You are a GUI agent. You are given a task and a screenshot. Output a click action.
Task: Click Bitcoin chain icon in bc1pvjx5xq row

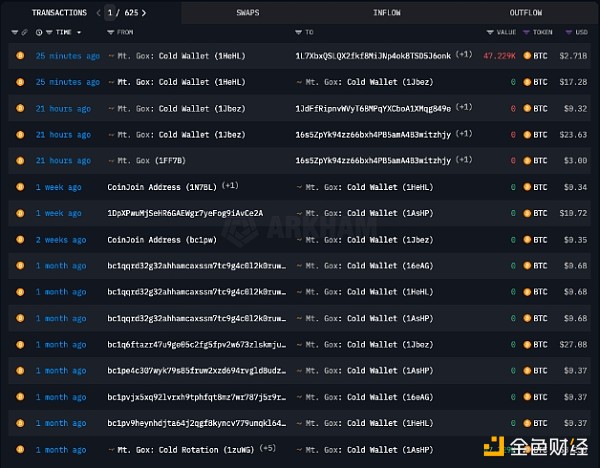coord(20,397)
